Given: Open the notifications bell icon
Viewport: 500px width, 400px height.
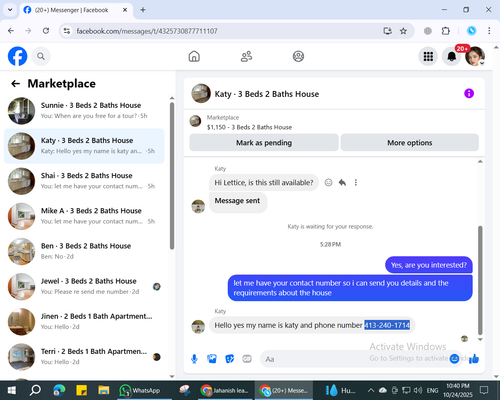Looking at the screenshot, I should coord(452,56).
